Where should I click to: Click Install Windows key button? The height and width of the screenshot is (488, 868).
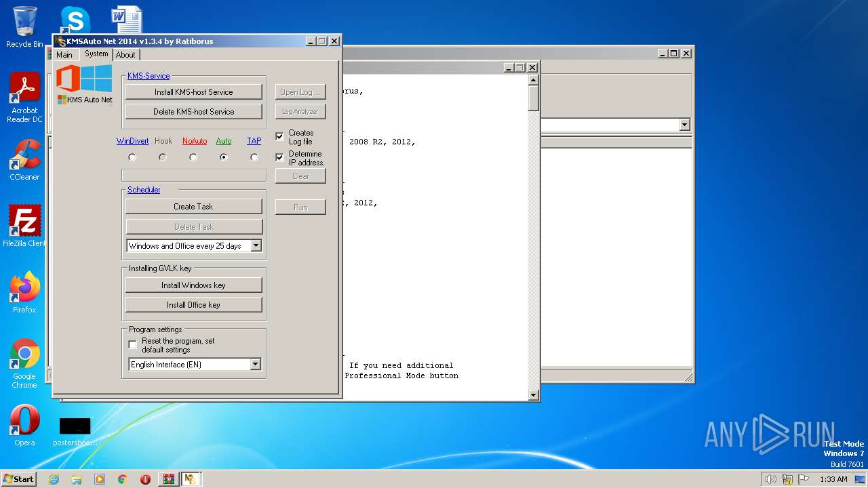tap(194, 285)
